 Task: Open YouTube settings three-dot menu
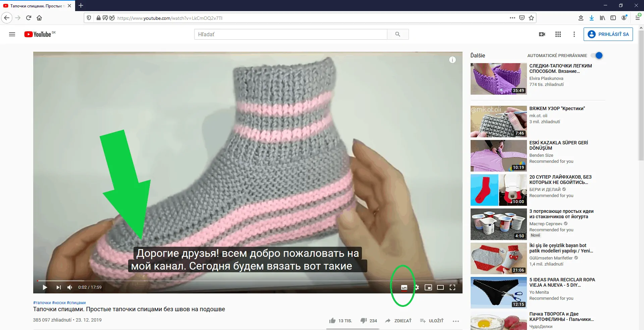574,34
